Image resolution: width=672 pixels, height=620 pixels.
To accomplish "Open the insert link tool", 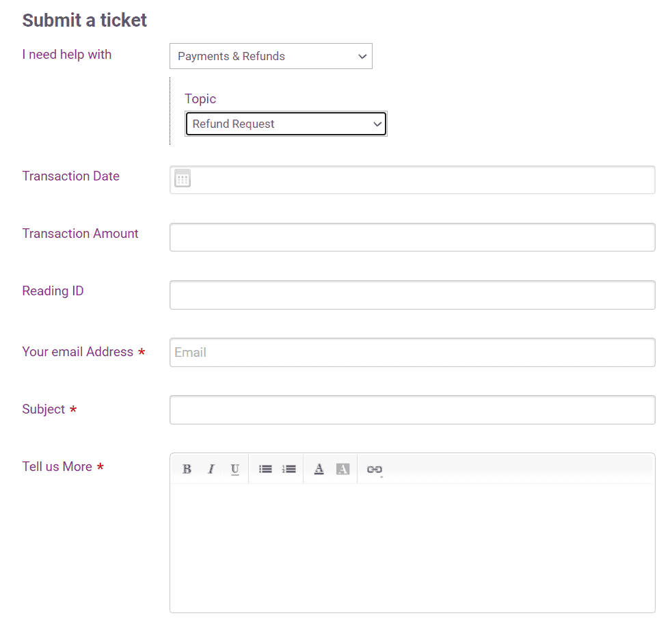I will pyautogui.click(x=374, y=469).
